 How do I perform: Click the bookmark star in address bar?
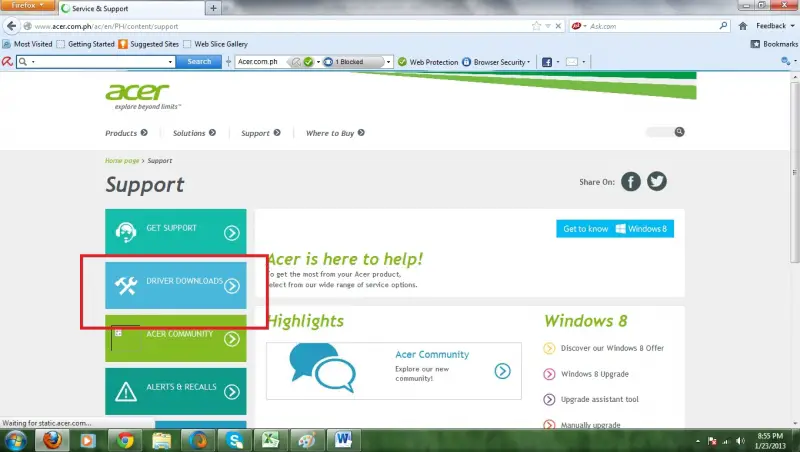[x=536, y=26]
